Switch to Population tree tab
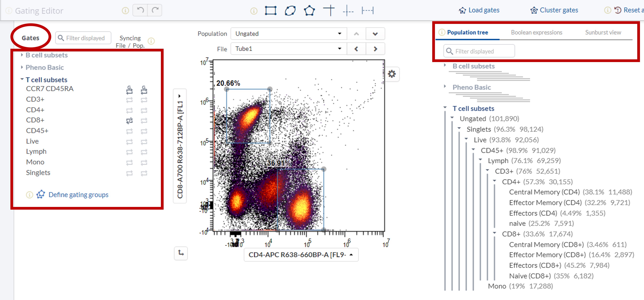 tap(467, 33)
